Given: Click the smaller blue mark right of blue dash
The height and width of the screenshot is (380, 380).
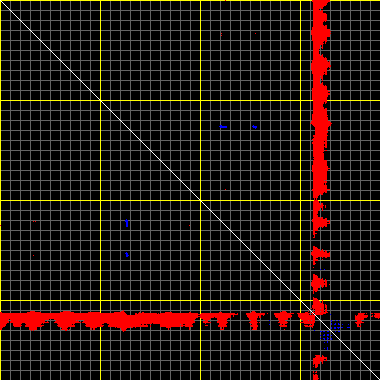Looking at the screenshot, I should click(x=255, y=127).
